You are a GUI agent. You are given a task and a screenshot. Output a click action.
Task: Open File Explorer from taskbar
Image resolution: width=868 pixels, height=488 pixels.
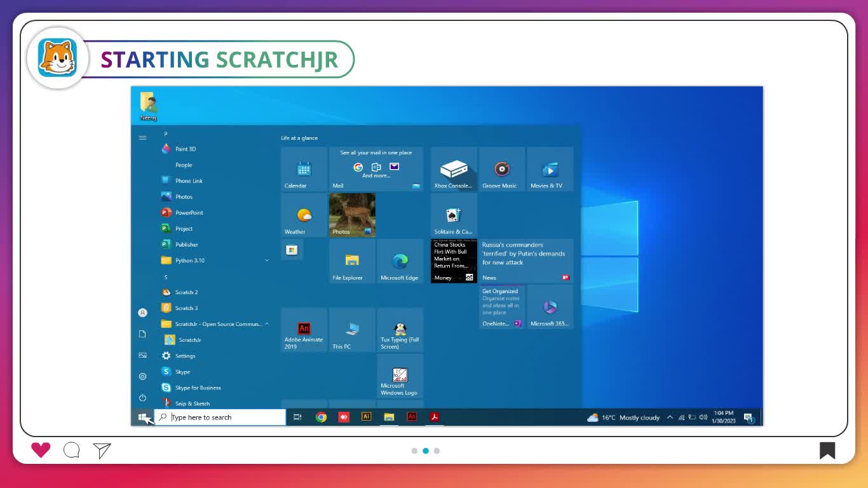pos(389,417)
